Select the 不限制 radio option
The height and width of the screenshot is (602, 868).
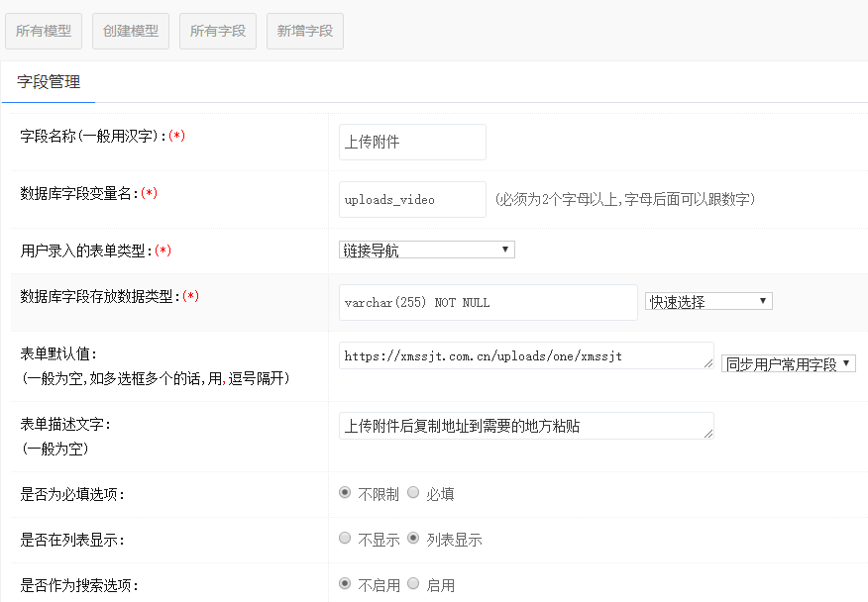(x=345, y=492)
